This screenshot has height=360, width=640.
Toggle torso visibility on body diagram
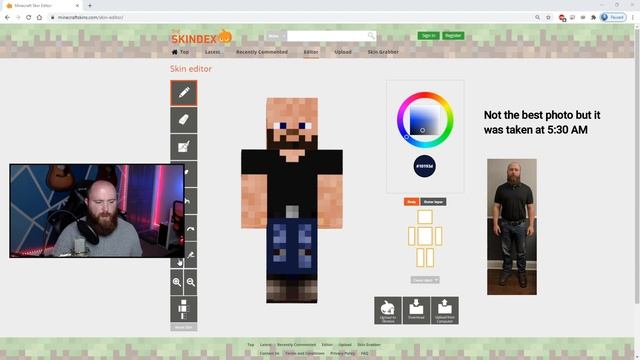[425, 236]
